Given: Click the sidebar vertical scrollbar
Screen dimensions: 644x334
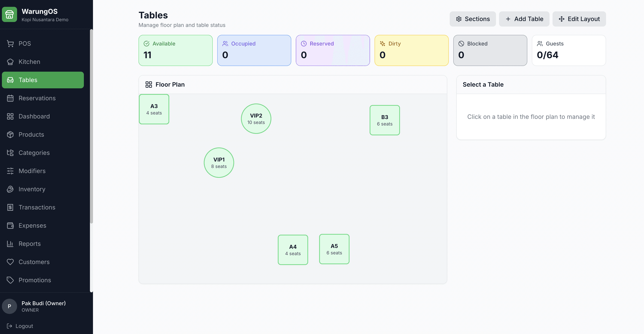Looking at the screenshot, I should tap(91, 126).
